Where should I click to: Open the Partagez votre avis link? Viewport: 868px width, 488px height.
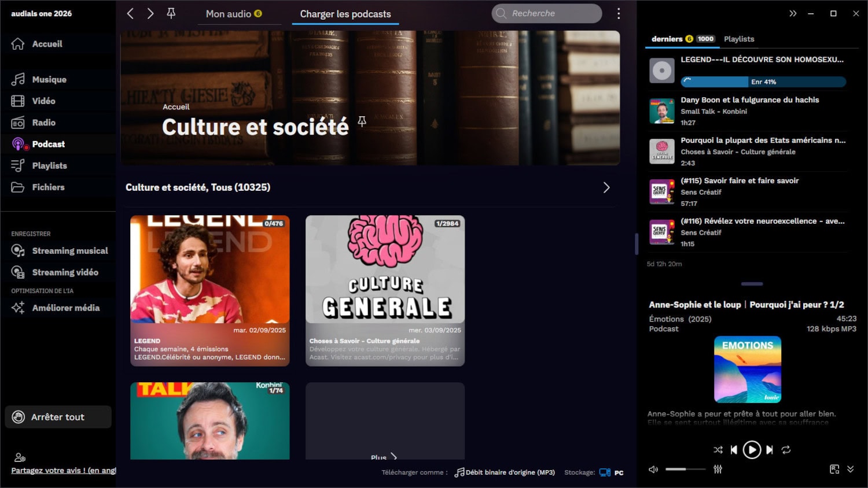coord(64,470)
